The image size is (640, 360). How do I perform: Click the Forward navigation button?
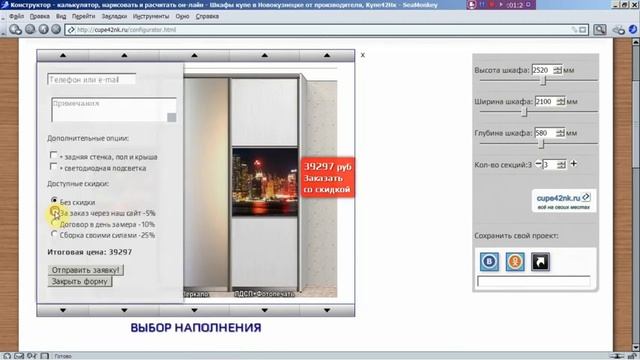click(x=30, y=29)
